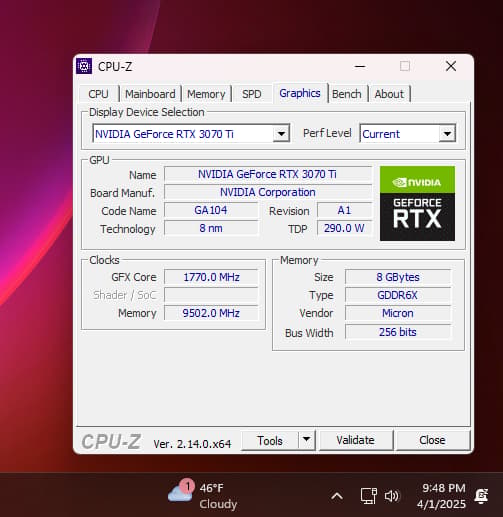Switch to the Bench tab
The width and height of the screenshot is (503, 517).
point(347,94)
